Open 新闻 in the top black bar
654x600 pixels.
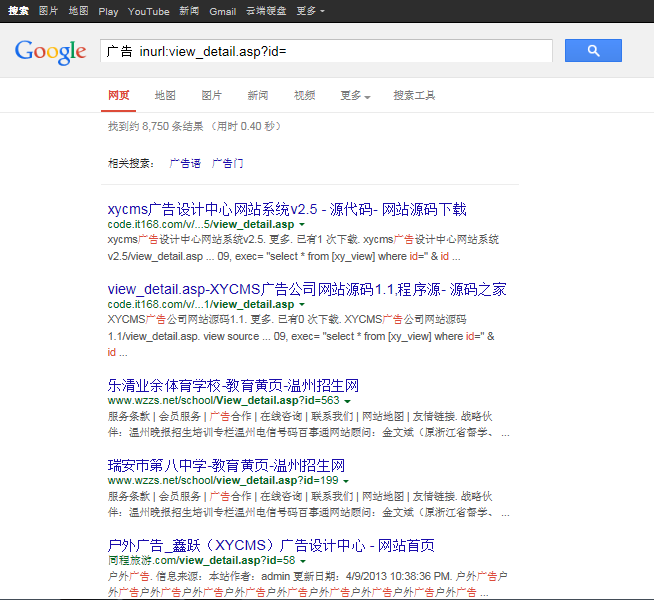click(x=189, y=11)
